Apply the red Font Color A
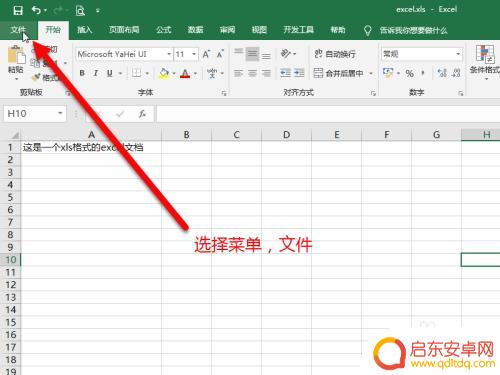Screen dimensions: 500x375 [x=185, y=73]
